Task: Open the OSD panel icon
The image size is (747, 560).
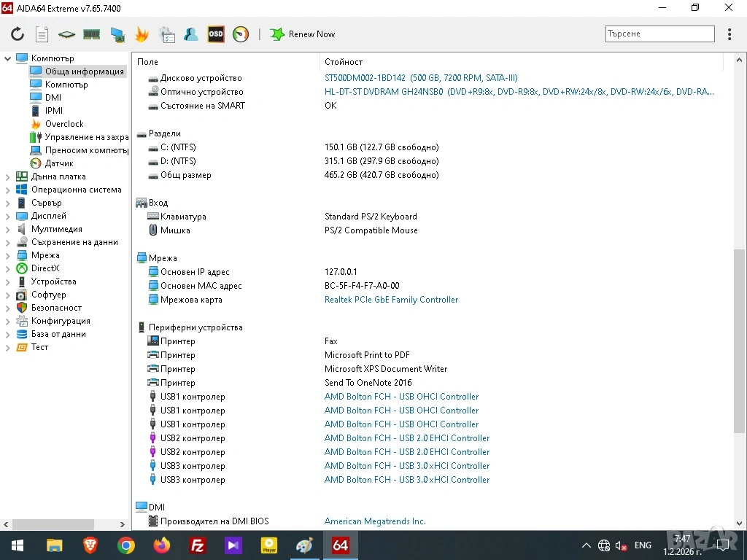Action: tap(216, 34)
